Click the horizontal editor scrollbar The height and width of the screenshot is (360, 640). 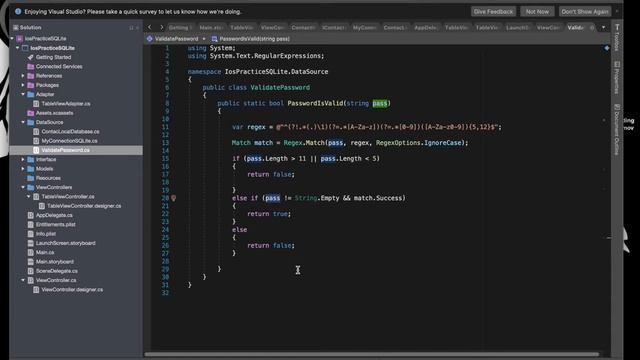coord(371,354)
